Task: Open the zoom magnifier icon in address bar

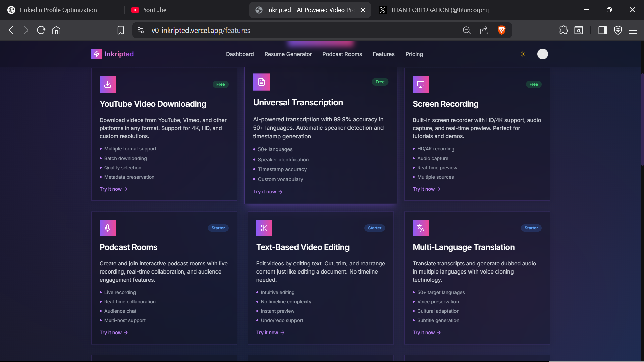Action: click(x=467, y=30)
